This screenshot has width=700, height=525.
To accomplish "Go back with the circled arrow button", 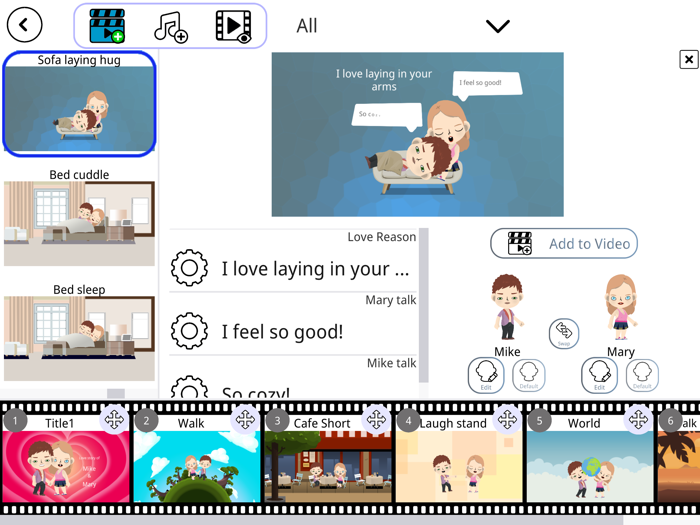I will click(x=25, y=25).
